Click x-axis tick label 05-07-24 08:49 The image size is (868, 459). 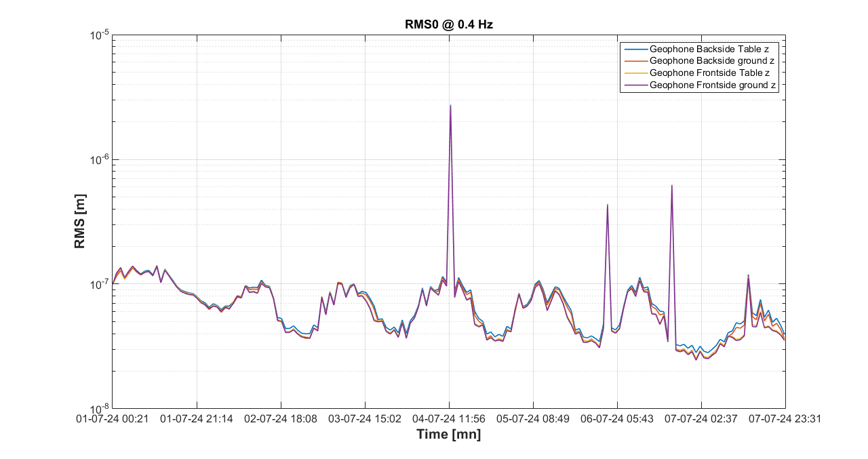click(x=533, y=419)
